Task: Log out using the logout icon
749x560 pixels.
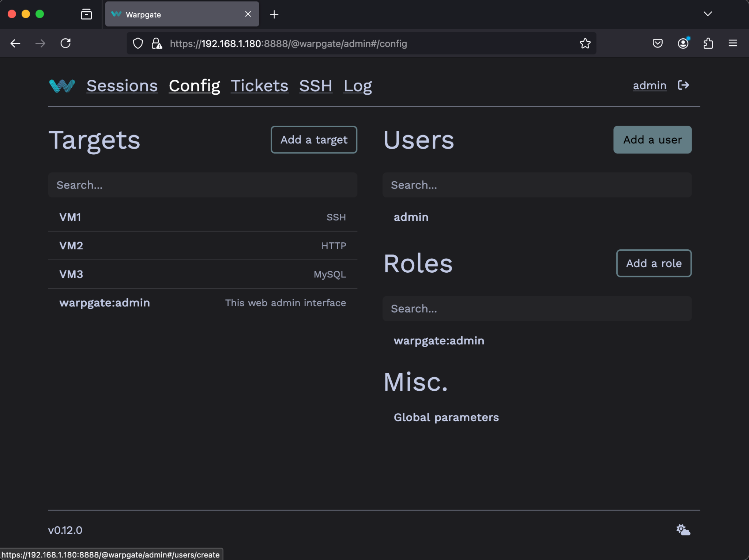Action: coord(683,85)
